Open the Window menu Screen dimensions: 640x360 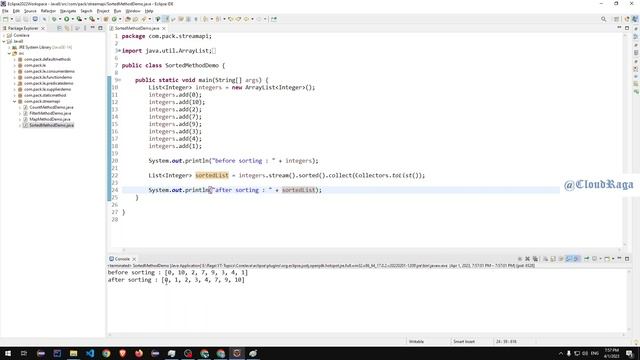click(x=133, y=11)
